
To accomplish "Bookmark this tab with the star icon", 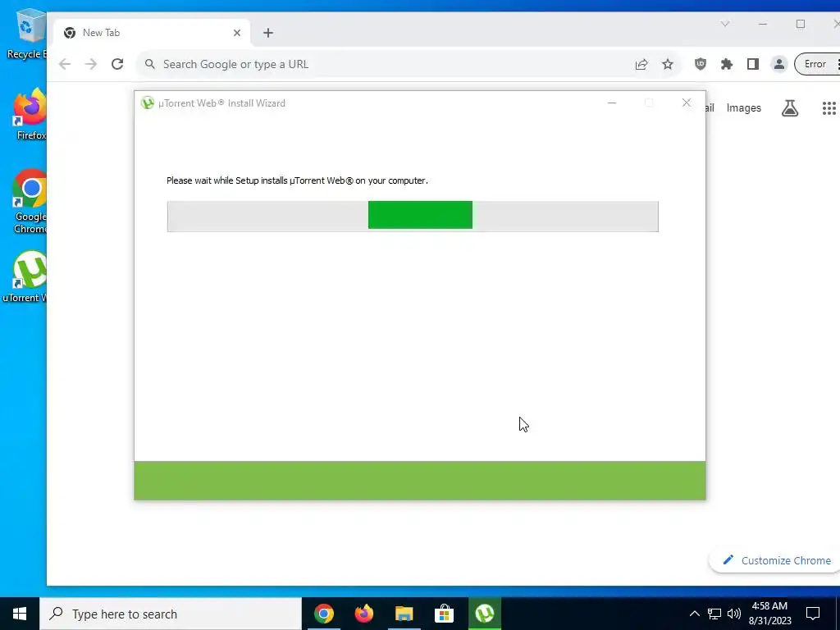I will click(x=668, y=64).
